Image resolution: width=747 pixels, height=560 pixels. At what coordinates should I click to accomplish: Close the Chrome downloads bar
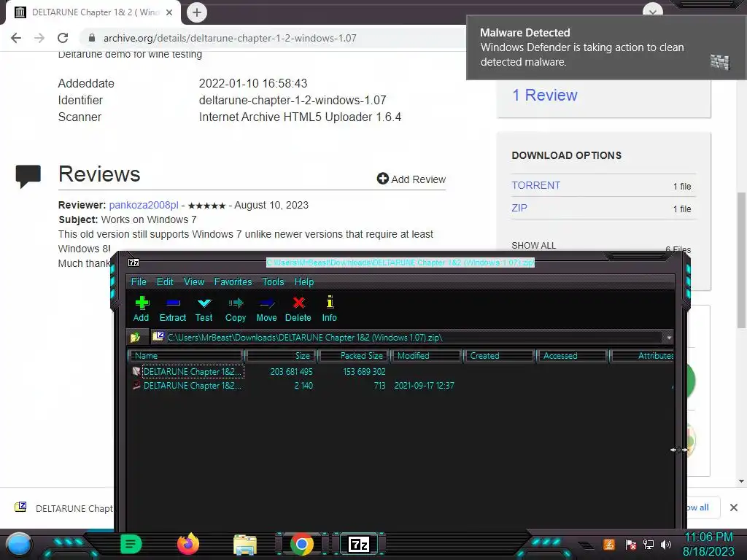(734, 507)
